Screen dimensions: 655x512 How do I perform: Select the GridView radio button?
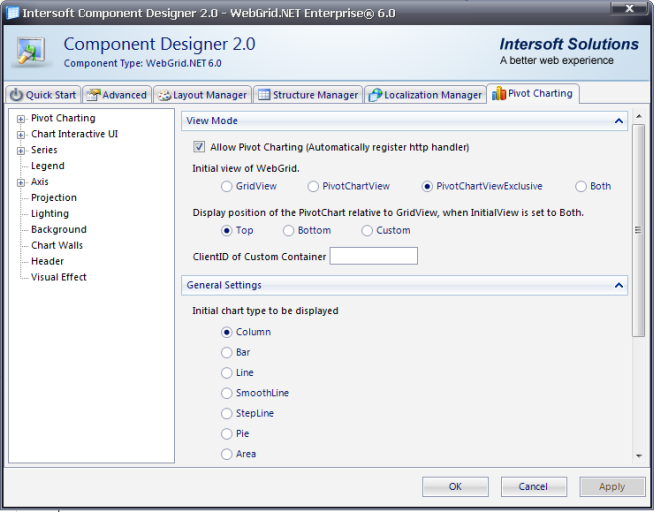pyautogui.click(x=226, y=186)
